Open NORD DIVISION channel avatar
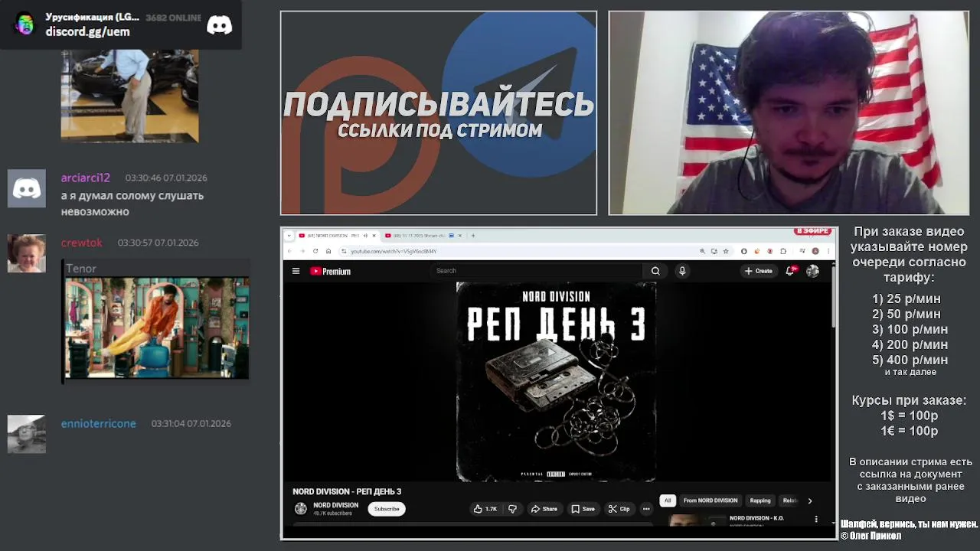 click(x=301, y=509)
